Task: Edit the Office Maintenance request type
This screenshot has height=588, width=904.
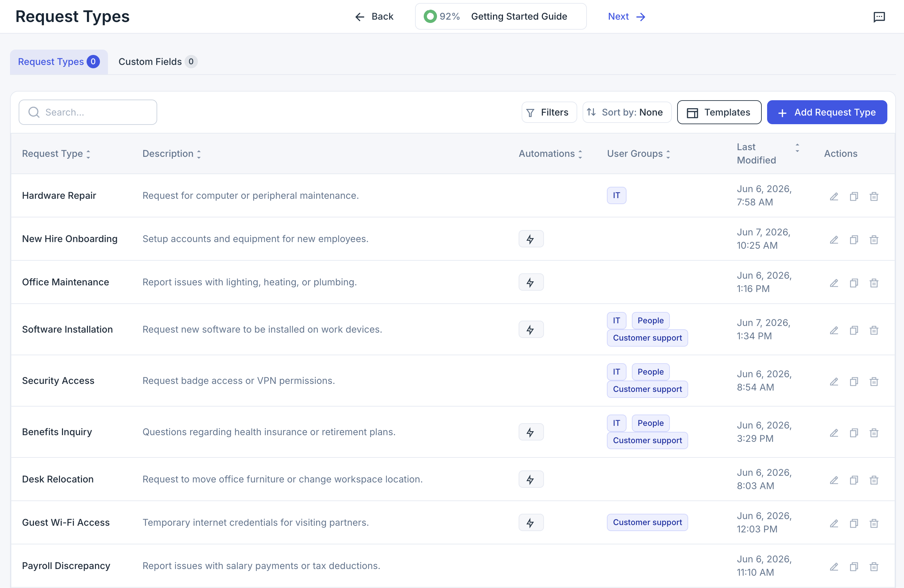Action: coord(834,283)
